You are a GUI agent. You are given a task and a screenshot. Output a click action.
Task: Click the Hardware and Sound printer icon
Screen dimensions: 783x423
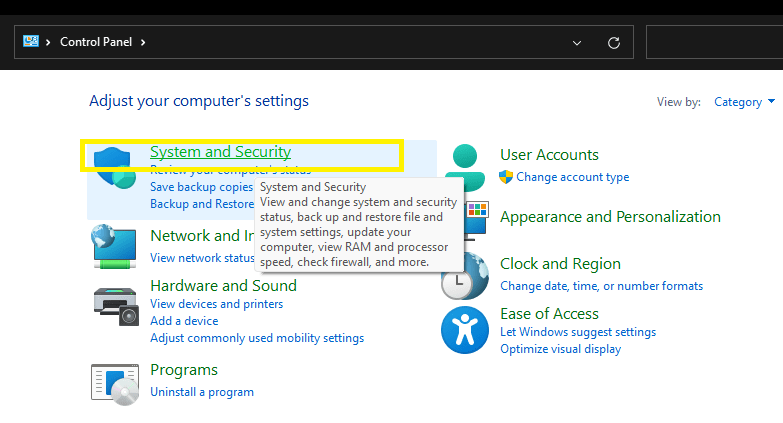(x=116, y=303)
